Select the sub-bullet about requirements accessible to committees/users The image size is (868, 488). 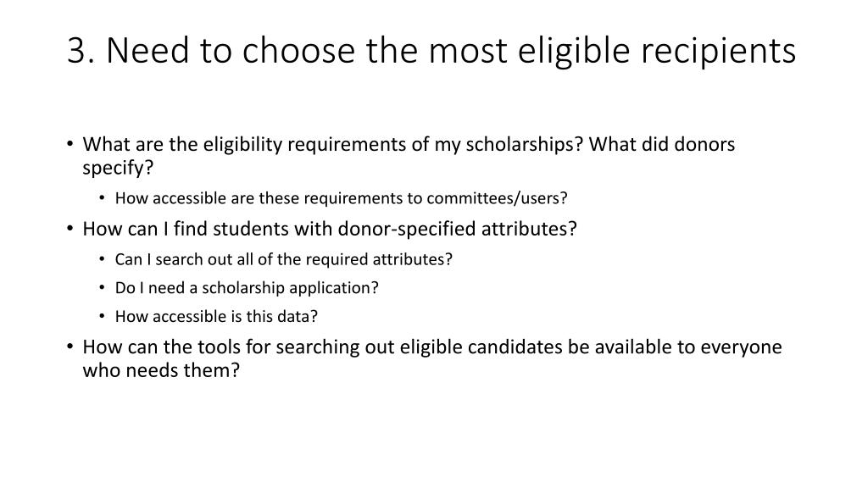pyautogui.click(x=341, y=198)
